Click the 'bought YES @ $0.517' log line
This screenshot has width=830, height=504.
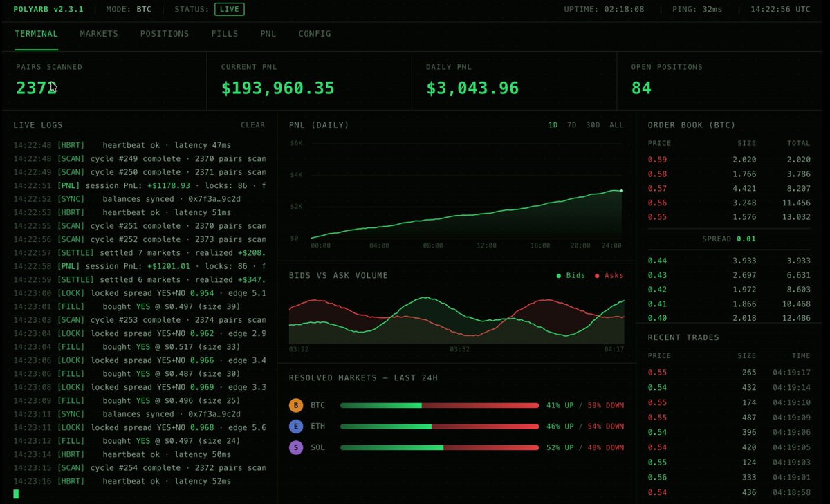(x=139, y=347)
